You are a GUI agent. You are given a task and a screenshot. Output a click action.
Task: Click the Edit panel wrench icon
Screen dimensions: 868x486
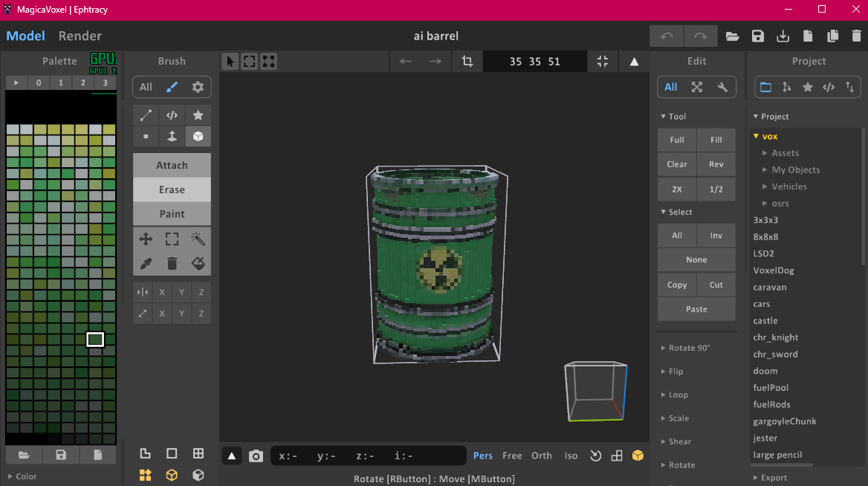pyautogui.click(x=722, y=87)
